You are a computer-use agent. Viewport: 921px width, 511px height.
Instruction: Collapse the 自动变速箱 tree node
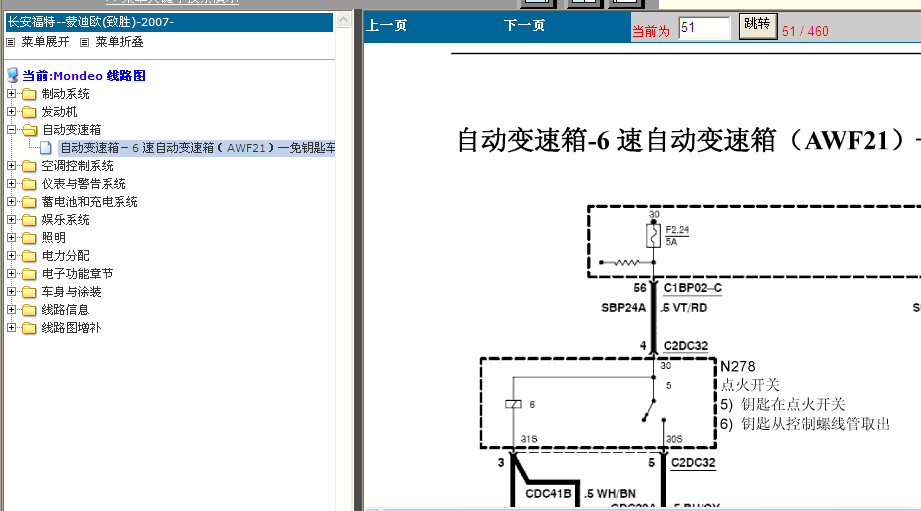[11, 129]
